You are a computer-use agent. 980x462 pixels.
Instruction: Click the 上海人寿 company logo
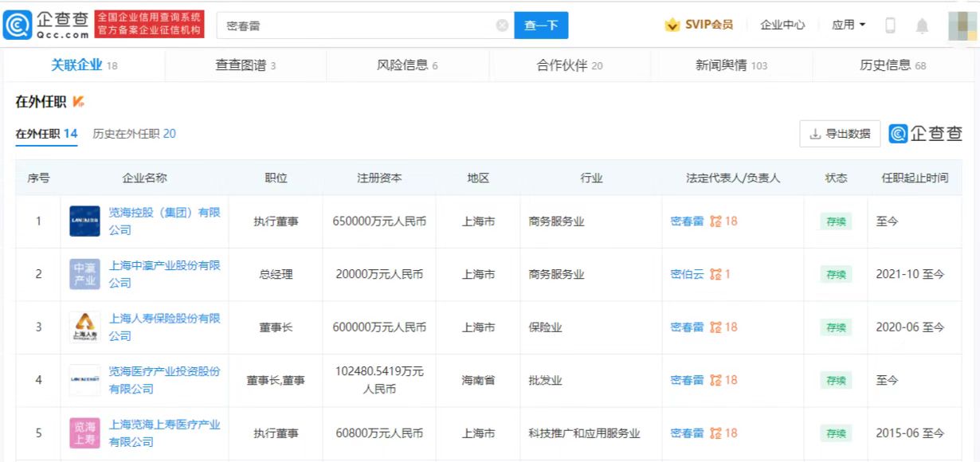[84, 327]
